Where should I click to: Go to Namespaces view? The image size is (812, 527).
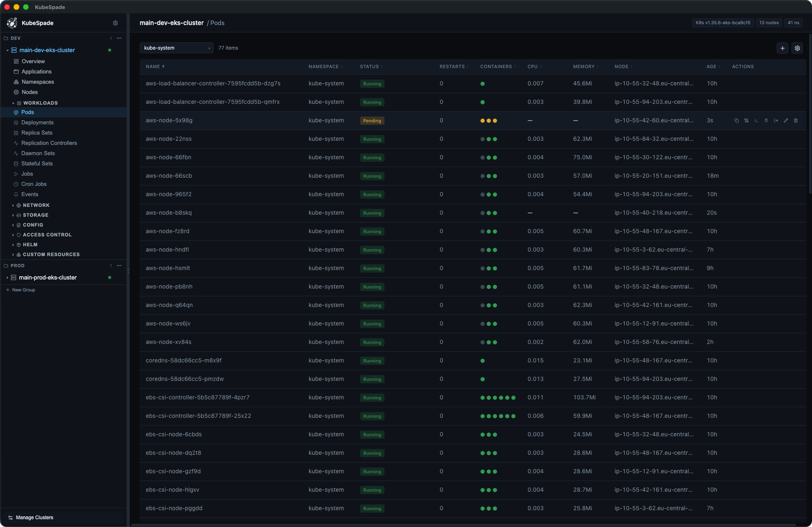click(x=38, y=82)
